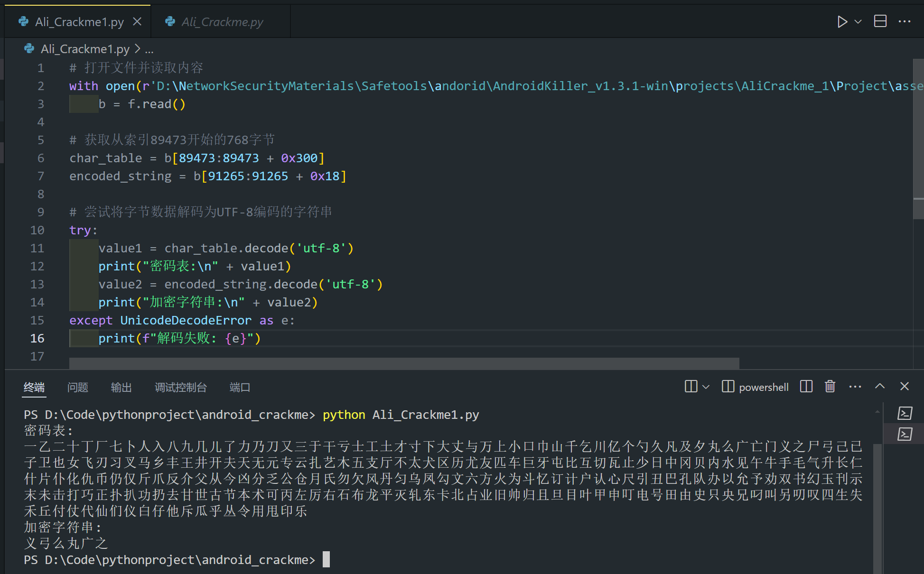Close the terminal panel

coord(905,386)
